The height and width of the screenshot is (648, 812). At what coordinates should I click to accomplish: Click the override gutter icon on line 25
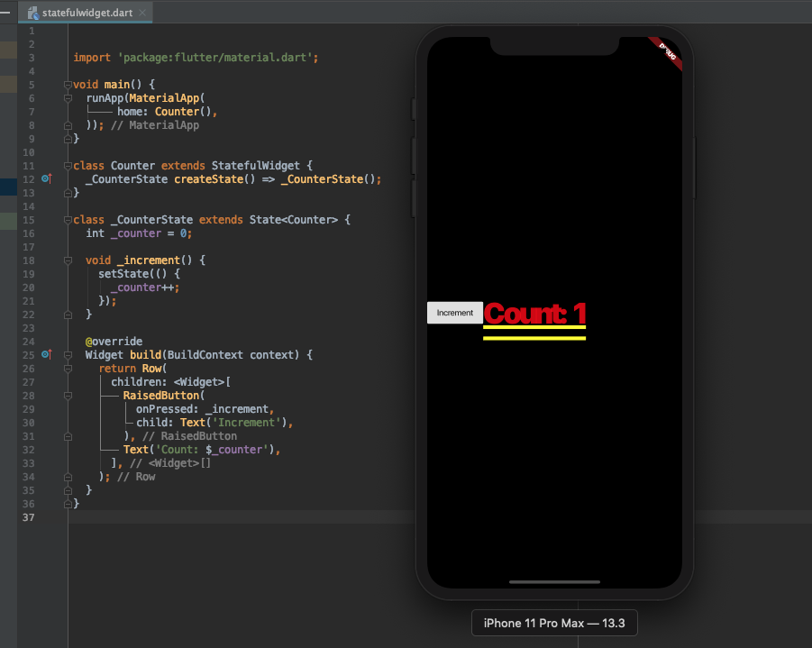click(47, 354)
